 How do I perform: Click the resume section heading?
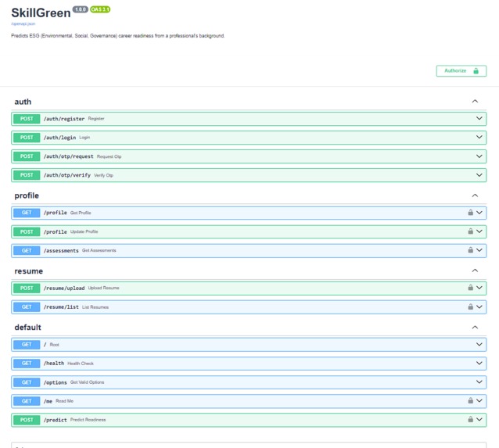tap(29, 271)
